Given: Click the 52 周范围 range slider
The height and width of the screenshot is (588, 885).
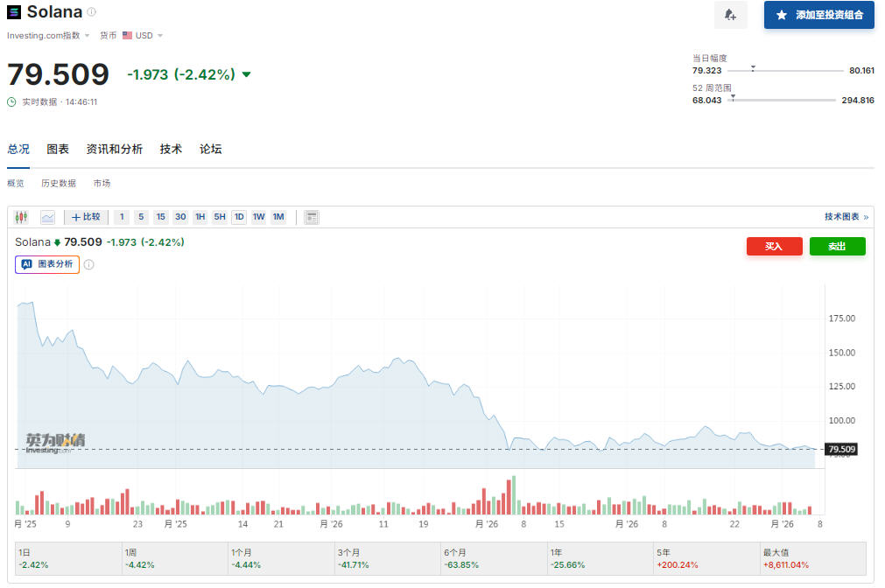Looking at the screenshot, I should [x=782, y=101].
